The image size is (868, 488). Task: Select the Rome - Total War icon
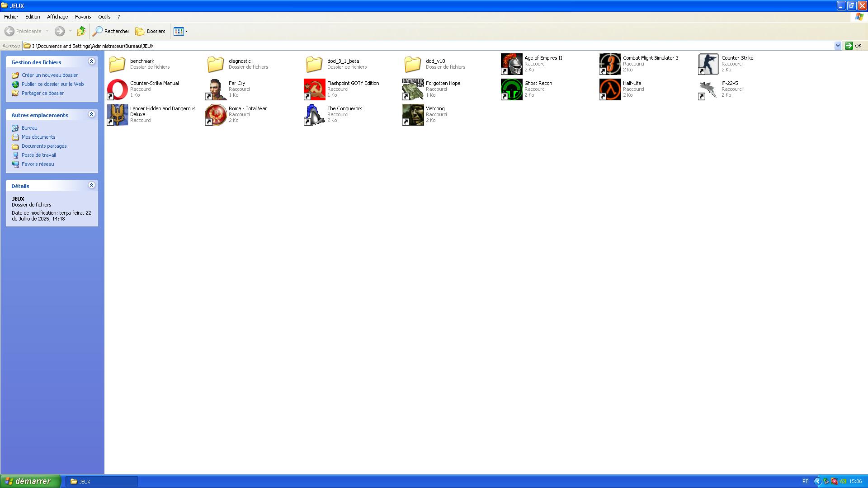pos(216,114)
